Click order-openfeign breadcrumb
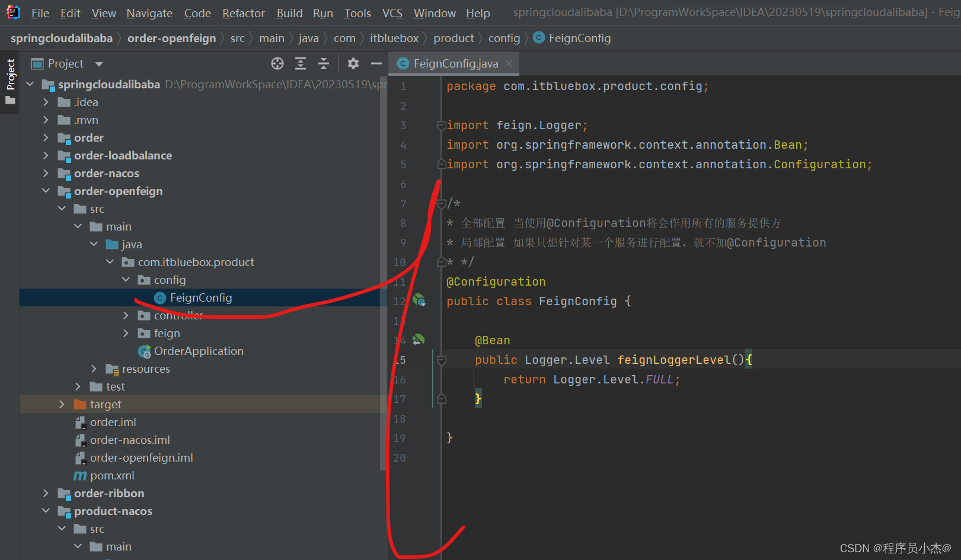Viewport: 961px width, 560px height. point(171,38)
